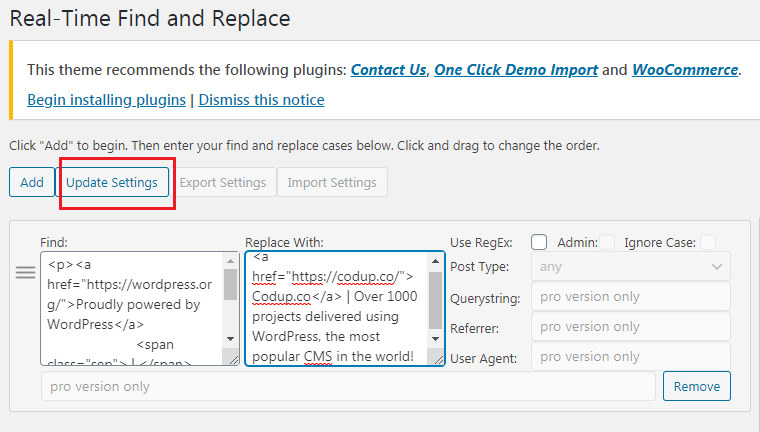Click the Use RegEx label

click(x=481, y=242)
